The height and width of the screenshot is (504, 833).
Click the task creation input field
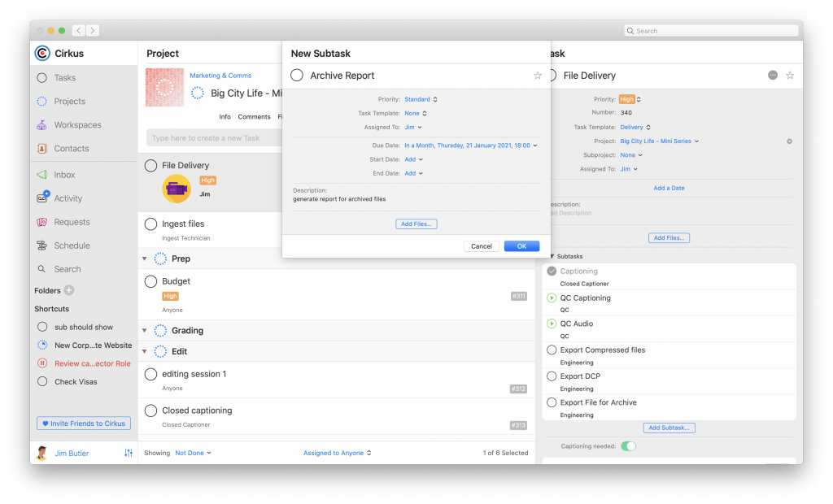click(214, 138)
